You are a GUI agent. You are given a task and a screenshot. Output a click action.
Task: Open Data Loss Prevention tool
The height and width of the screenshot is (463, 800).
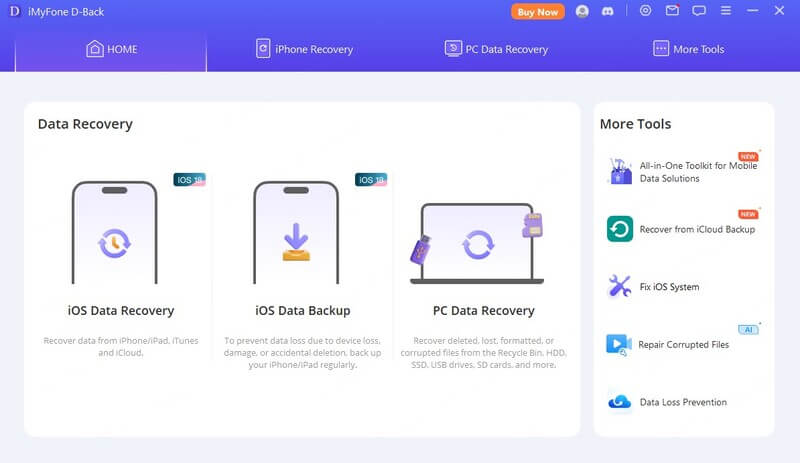click(683, 402)
